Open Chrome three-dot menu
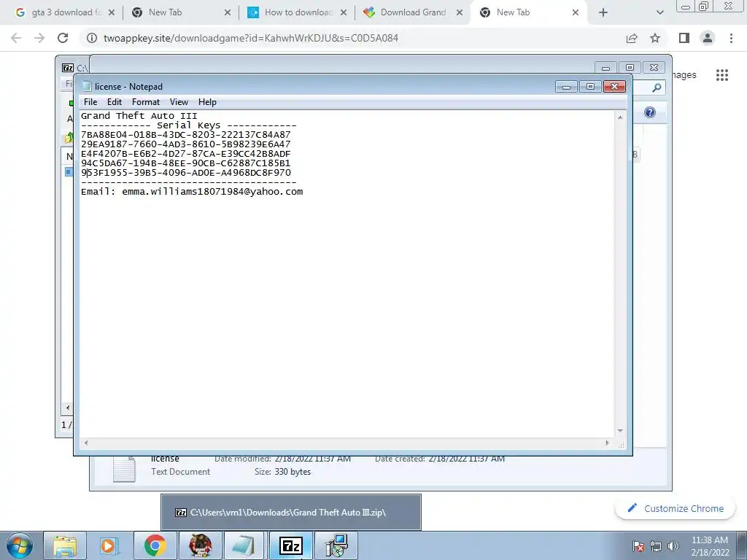The width and height of the screenshot is (747, 560). [731, 38]
